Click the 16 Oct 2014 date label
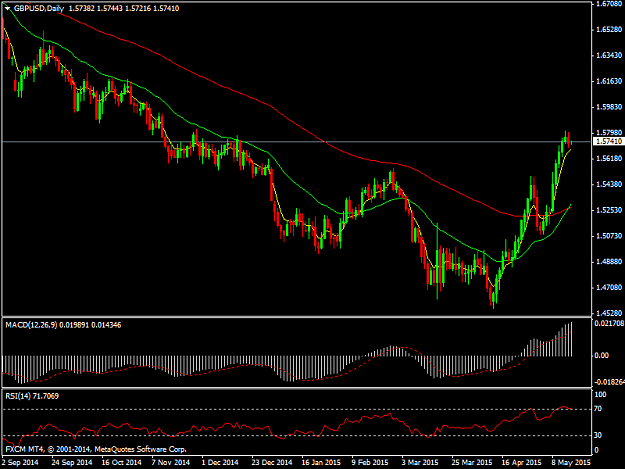Screen dimensions: 625x469 point(122,463)
